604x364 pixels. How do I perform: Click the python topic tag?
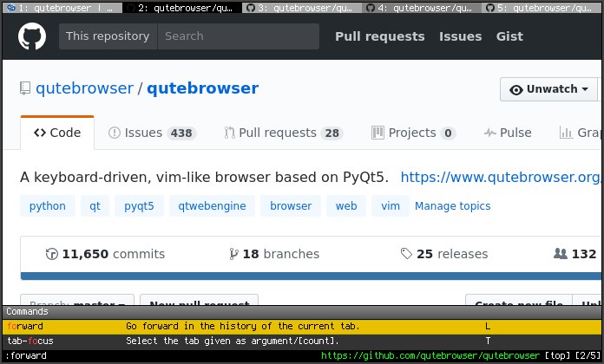(48, 206)
